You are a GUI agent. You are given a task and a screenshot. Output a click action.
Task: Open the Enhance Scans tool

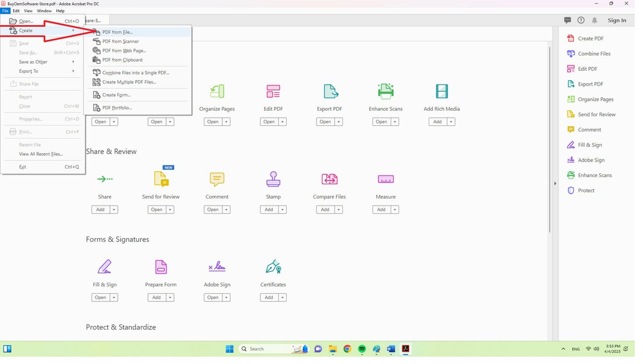tap(385, 91)
